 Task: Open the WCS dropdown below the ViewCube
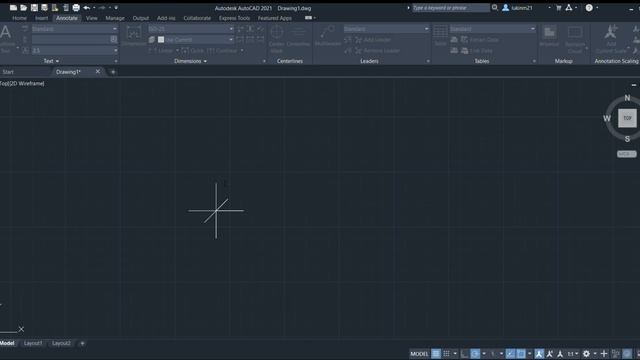627,154
